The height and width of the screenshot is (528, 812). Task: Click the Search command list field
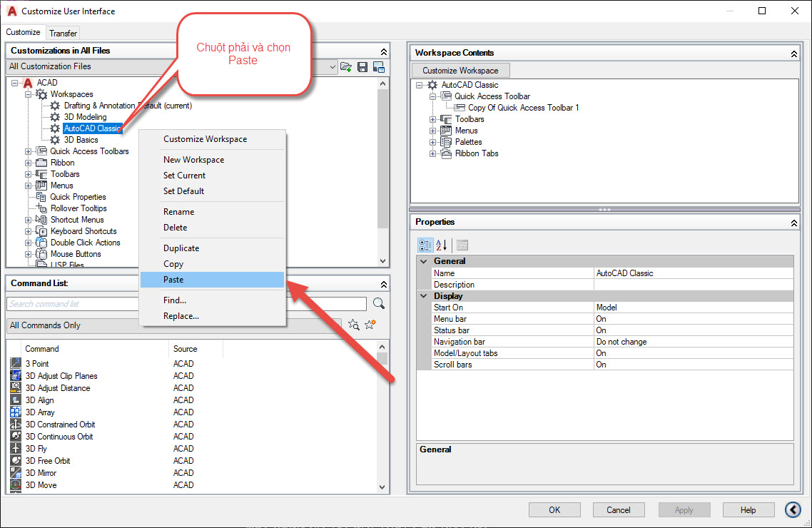(x=186, y=304)
